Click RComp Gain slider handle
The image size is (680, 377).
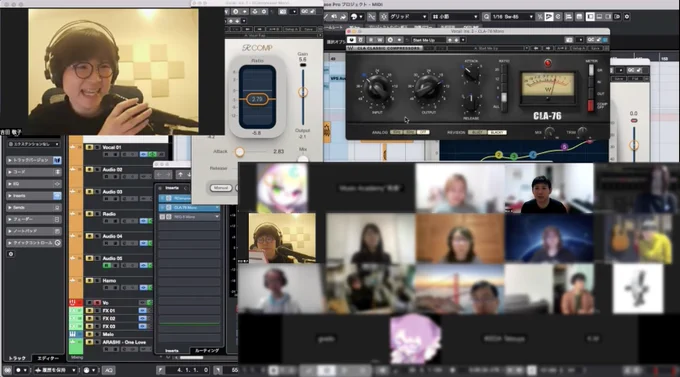coord(303,92)
